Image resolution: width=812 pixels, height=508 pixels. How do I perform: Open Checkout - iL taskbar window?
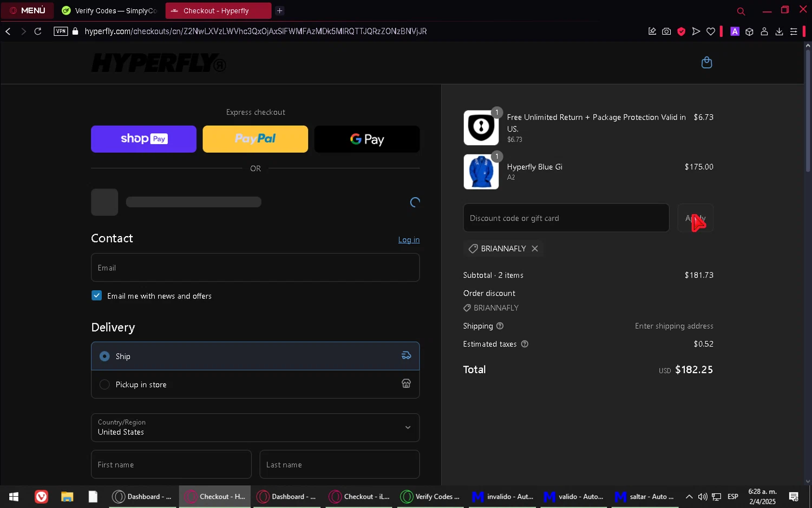pos(359,497)
